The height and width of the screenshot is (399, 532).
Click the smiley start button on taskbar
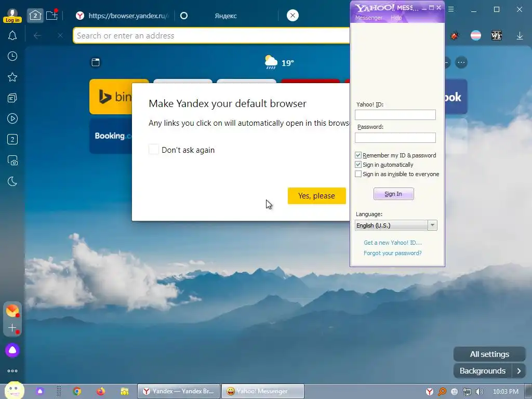point(14,391)
